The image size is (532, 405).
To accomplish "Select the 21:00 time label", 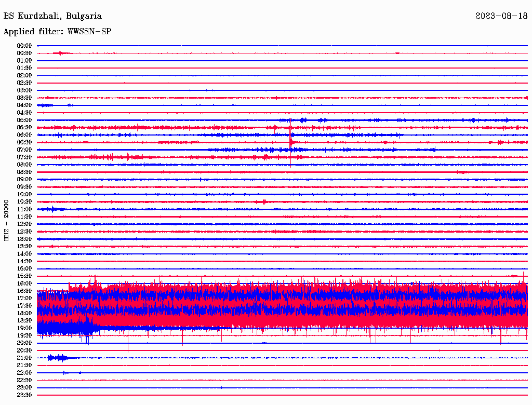I will 24,358.
